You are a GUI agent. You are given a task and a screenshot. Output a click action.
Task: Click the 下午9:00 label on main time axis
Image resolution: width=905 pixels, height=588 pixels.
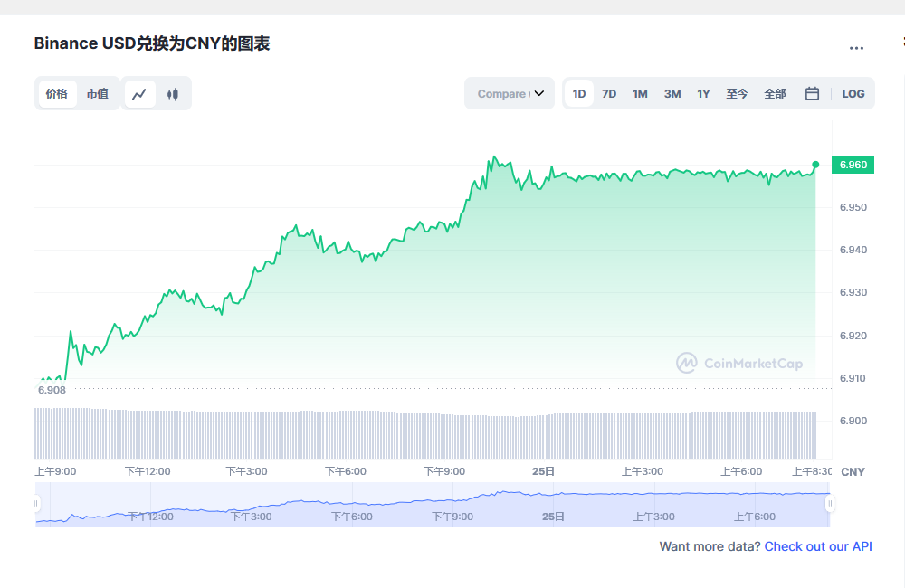444,471
